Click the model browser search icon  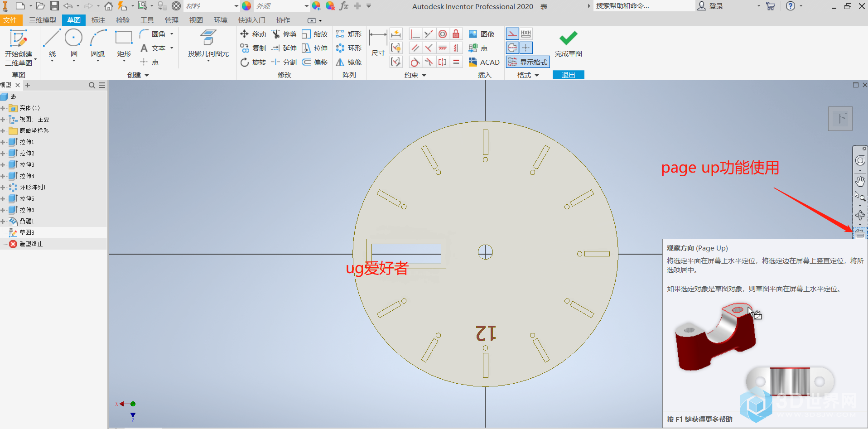92,85
